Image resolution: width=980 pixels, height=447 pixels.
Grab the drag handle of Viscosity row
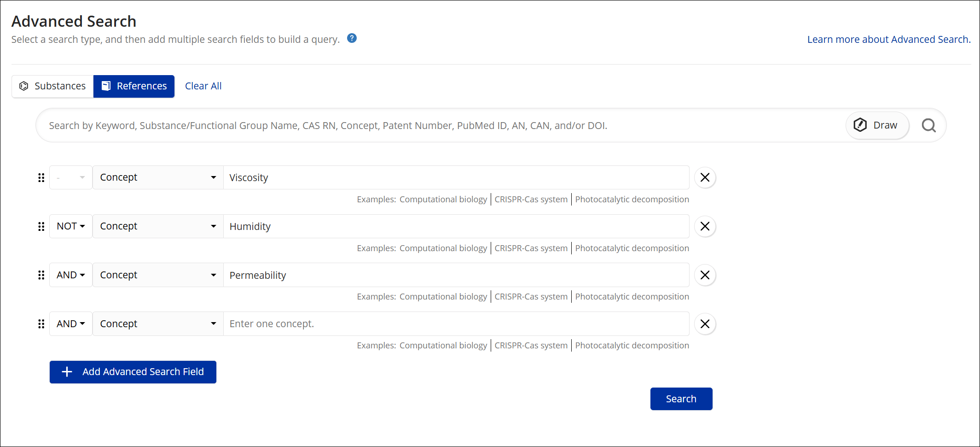tap(41, 177)
